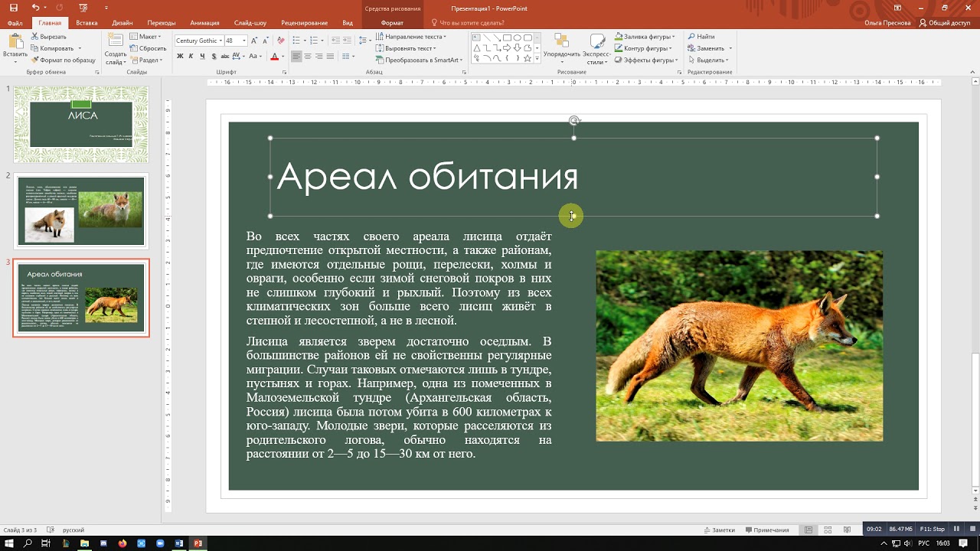Image resolution: width=980 pixels, height=551 pixels.
Task: Open the Макет layout dropdown
Action: pos(145,37)
